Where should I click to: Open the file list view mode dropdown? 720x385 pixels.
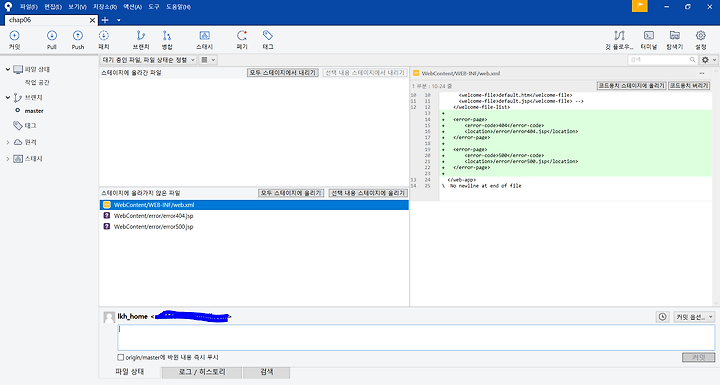point(208,60)
